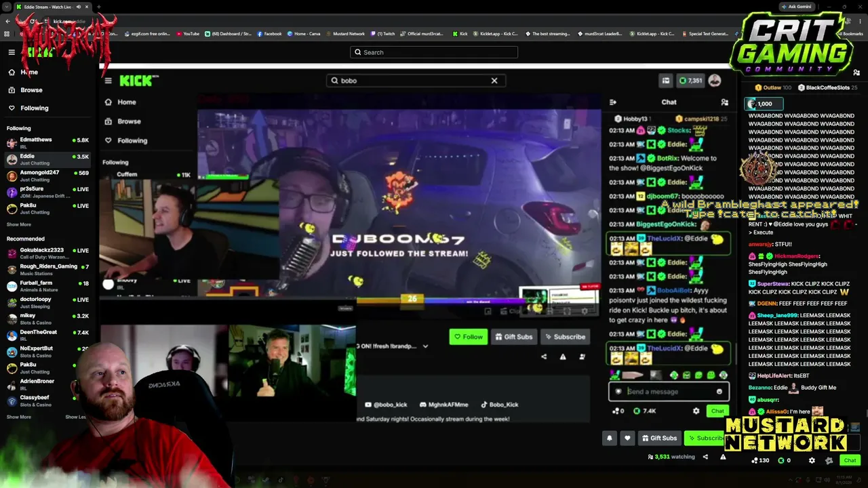Viewport: 868px width, 488px height.
Task: Click the Ask Gemini button in the browser
Action: pos(796,7)
